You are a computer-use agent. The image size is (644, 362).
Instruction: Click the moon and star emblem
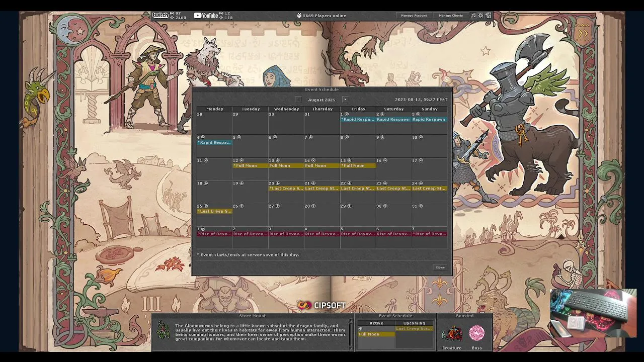(x=73, y=30)
